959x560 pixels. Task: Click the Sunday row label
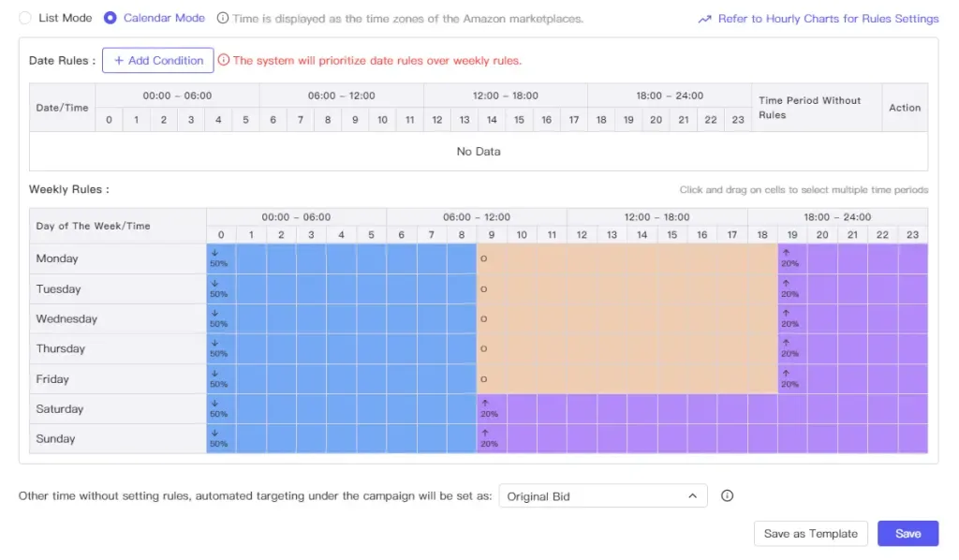pos(55,438)
